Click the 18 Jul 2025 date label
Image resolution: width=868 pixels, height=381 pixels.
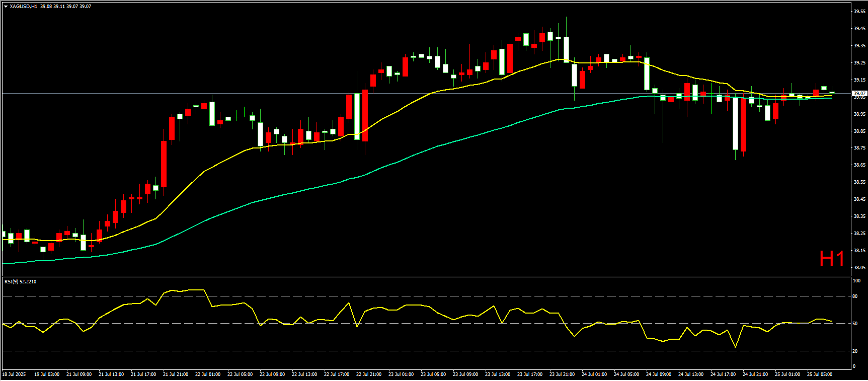coord(14,374)
